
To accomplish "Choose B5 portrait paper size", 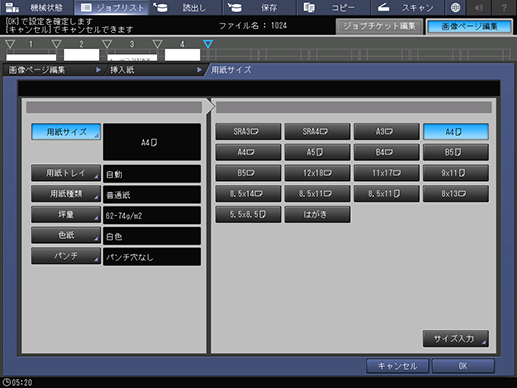I will pos(456,152).
